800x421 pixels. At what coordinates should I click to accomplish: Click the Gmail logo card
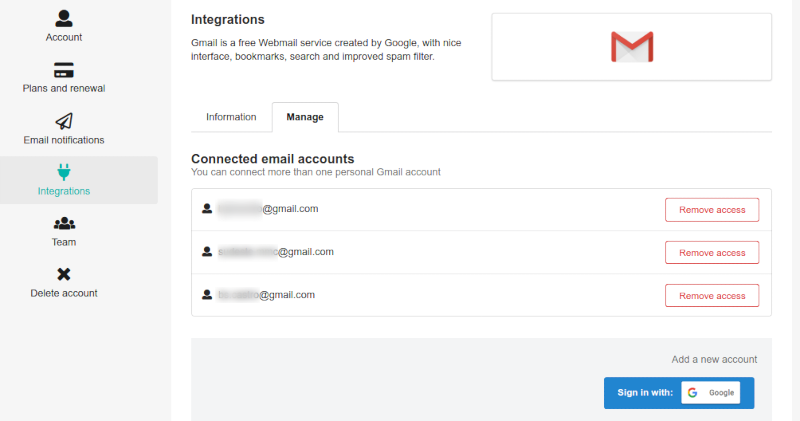[632, 47]
